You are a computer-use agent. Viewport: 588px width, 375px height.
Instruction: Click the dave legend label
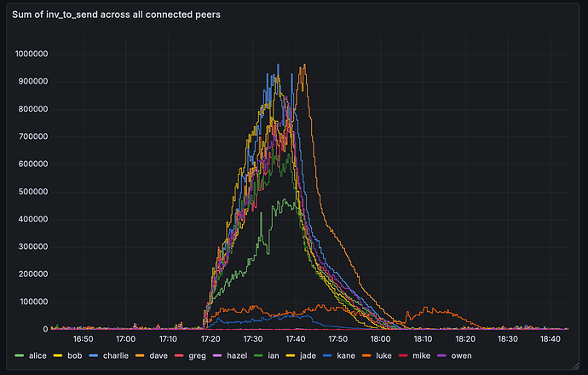tap(157, 355)
